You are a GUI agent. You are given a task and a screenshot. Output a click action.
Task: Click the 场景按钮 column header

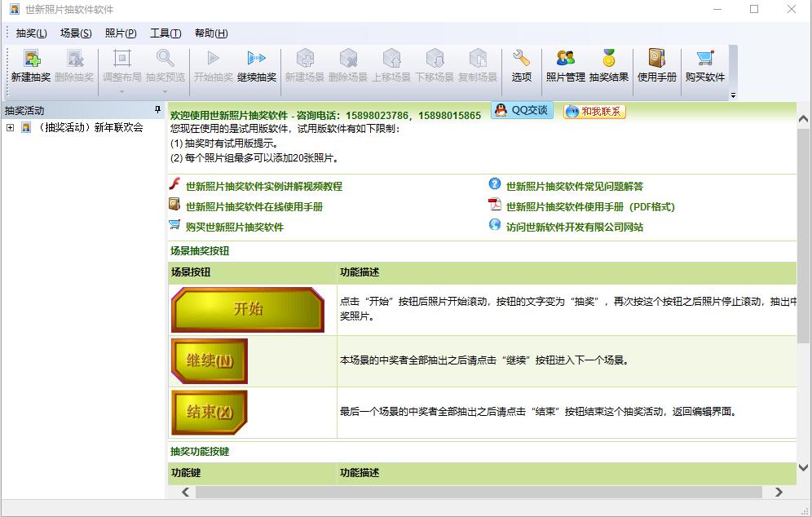pos(191,272)
